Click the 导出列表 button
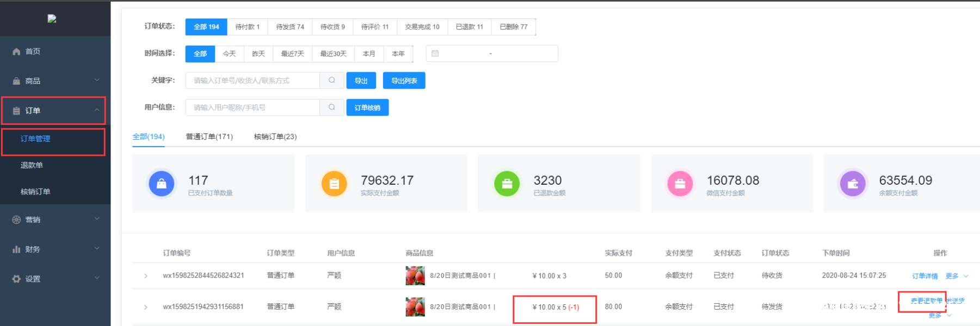This screenshot has width=980, height=326. (x=404, y=80)
